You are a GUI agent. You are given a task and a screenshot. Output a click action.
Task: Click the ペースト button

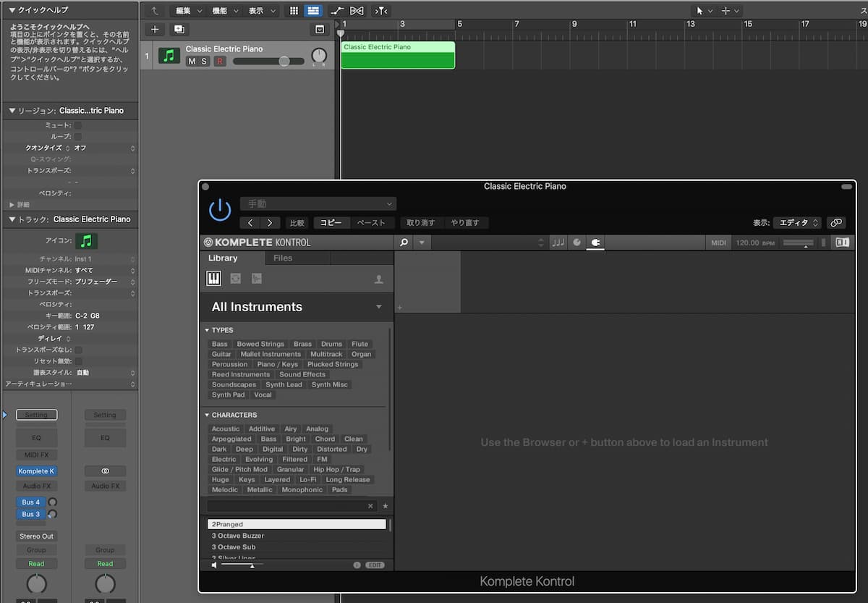point(372,223)
